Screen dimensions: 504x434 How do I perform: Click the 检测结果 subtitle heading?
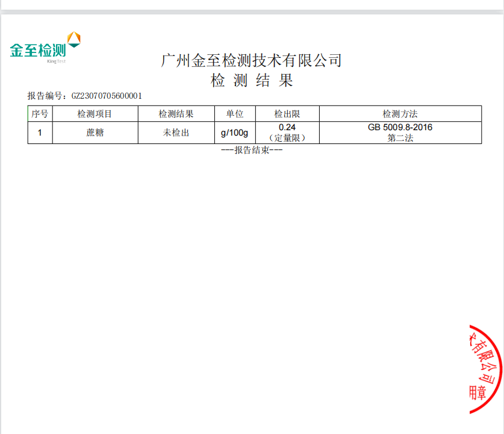click(x=252, y=81)
